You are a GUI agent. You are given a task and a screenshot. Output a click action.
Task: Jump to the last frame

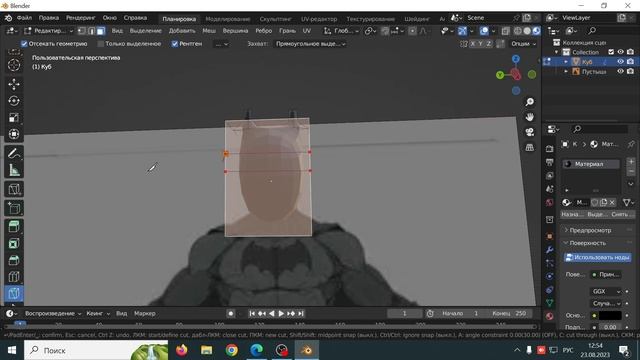(x=301, y=313)
